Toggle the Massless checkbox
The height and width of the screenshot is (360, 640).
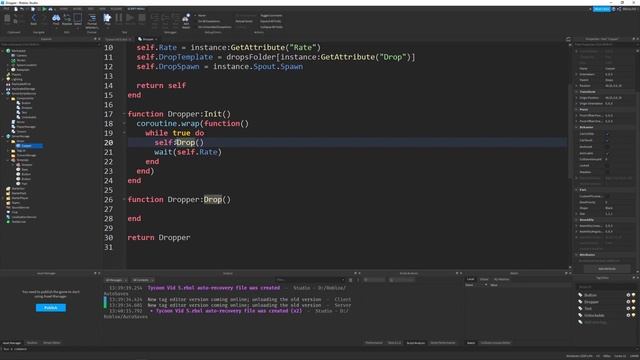[x=607, y=172]
